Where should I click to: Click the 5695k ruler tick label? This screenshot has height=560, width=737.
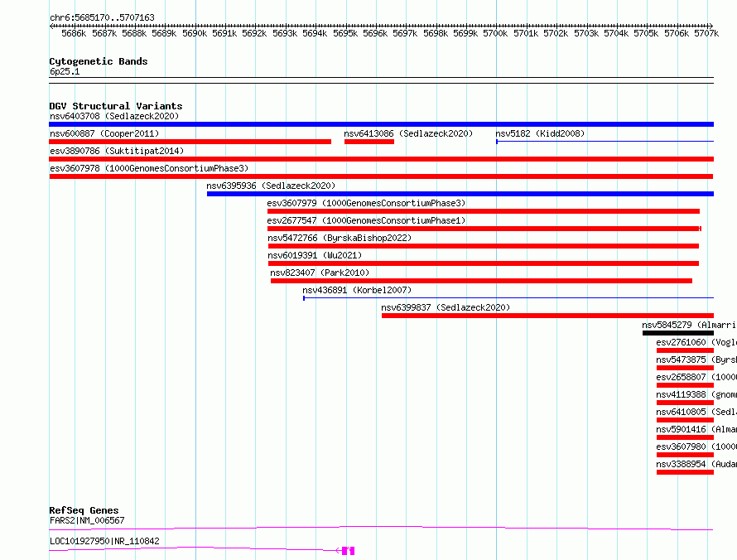coord(345,33)
